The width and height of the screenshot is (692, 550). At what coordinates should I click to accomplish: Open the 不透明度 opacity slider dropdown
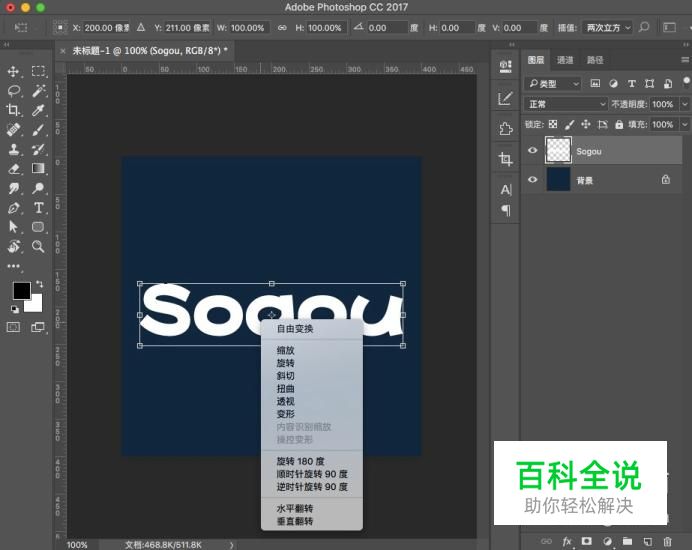(x=684, y=104)
